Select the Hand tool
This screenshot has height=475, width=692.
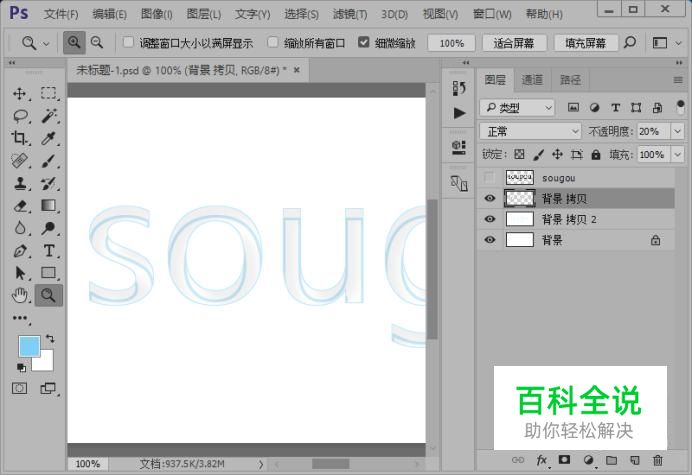(20, 295)
